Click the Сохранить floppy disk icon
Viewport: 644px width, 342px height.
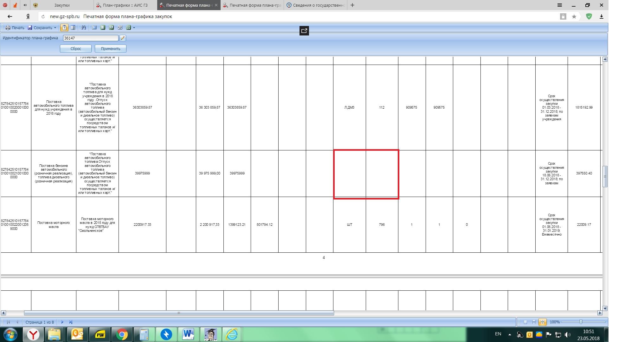coord(30,28)
